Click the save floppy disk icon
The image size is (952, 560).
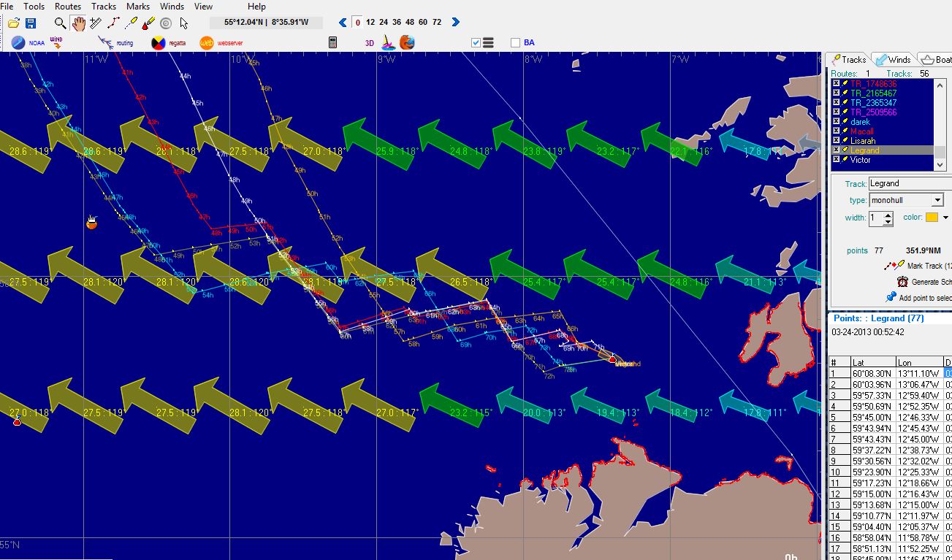[31, 23]
